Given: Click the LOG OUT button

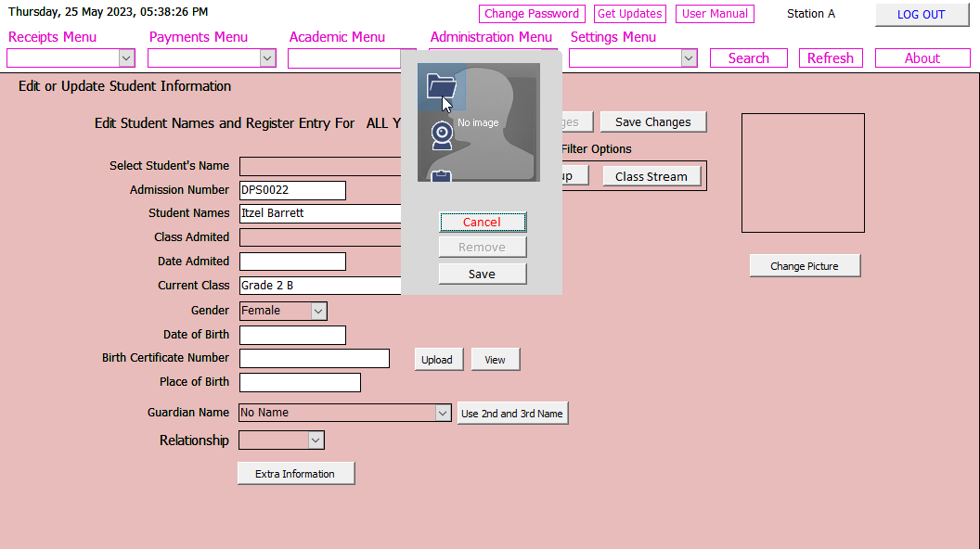Looking at the screenshot, I should click(x=921, y=15).
